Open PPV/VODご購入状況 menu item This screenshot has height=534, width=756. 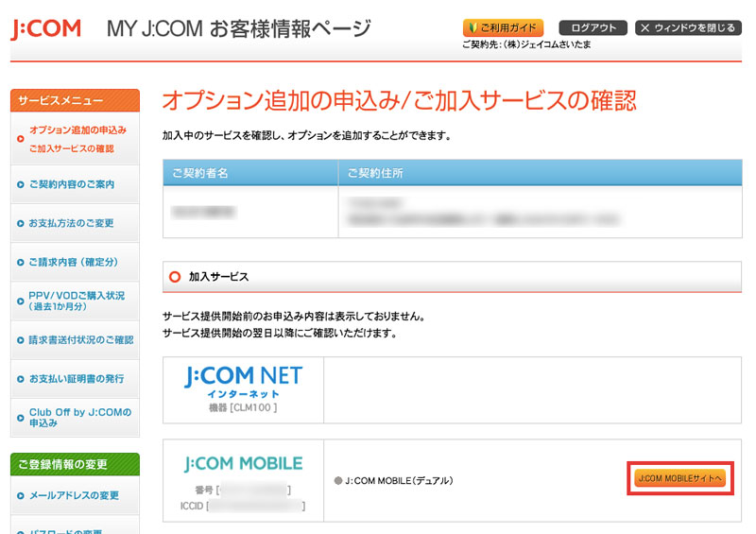click(x=76, y=301)
